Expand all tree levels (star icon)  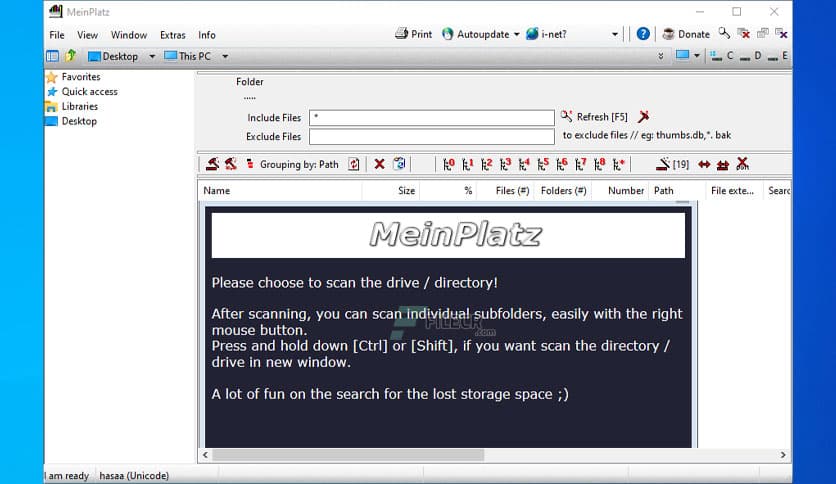pos(618,164)
